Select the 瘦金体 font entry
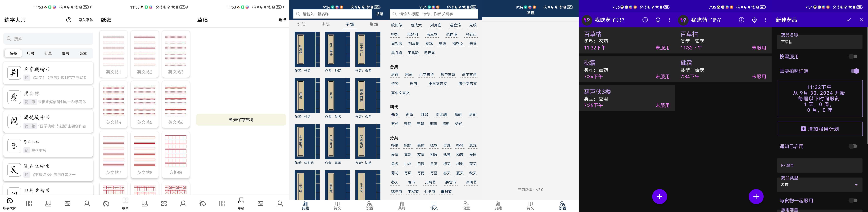The height and width of the screenshot is (212, 868). (48, 97)
